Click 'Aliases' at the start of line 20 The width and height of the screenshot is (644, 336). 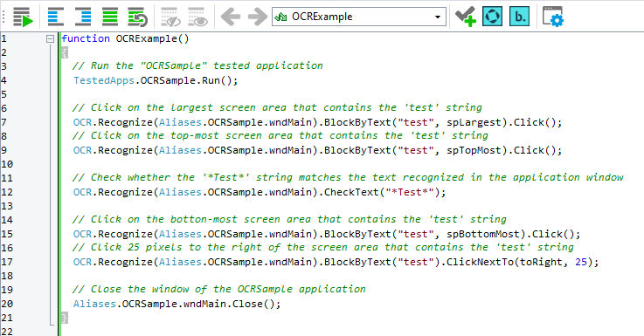(x=95, y=304)
